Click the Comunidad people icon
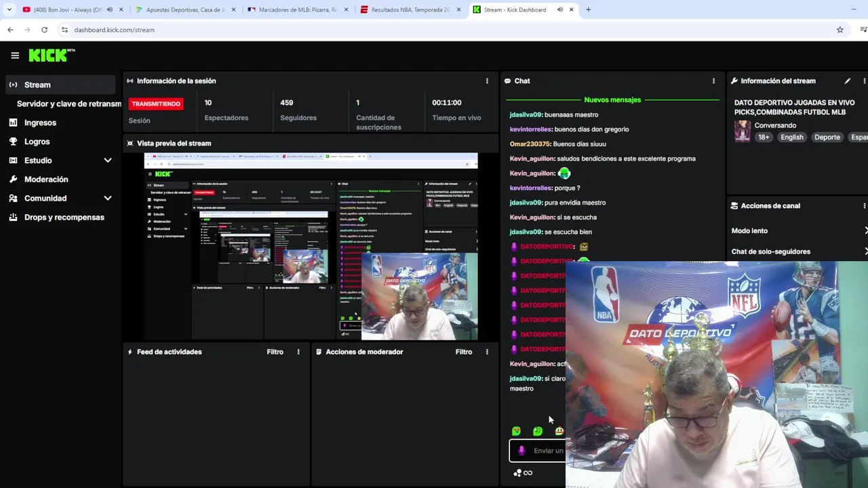The width and height of the screenshot is (868, 488). [13, 199]
